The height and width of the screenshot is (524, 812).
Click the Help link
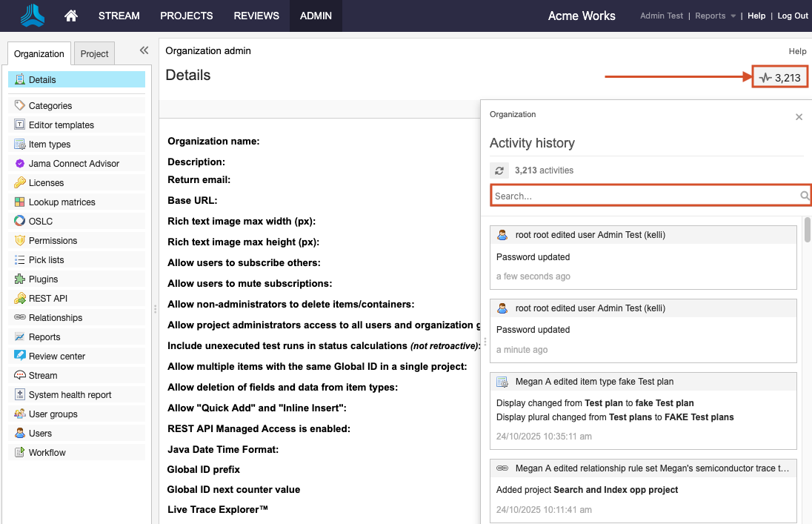click(756, 15)
